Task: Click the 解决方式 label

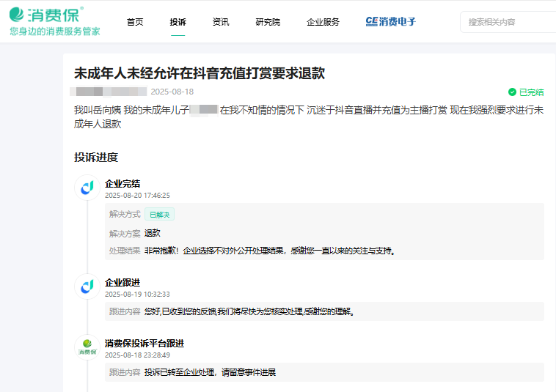Action: tap(125, 214)
